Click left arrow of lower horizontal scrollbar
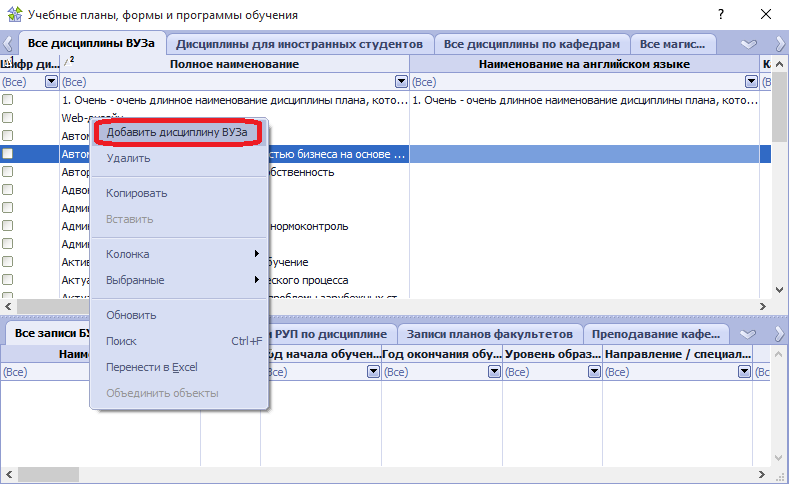 (x=8, y=474)
